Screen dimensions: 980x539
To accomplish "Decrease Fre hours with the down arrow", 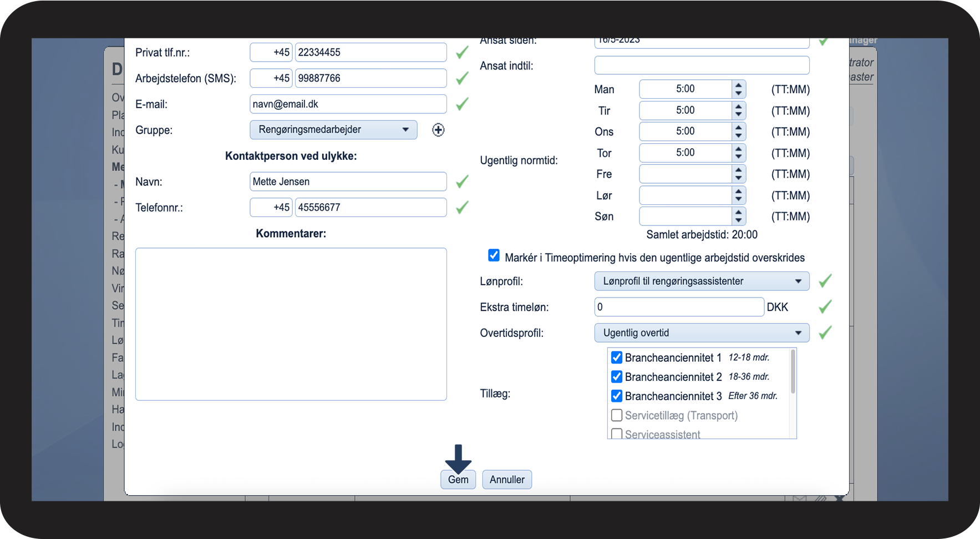I will (x=738, y=179).
